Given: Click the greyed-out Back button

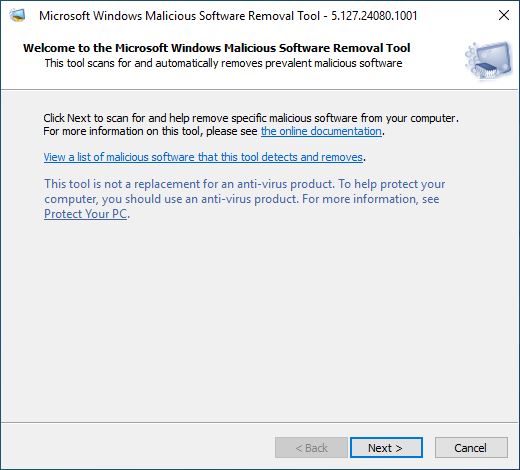Looking at the screenshot, I should pyautogui.click(x=311, y=448).
